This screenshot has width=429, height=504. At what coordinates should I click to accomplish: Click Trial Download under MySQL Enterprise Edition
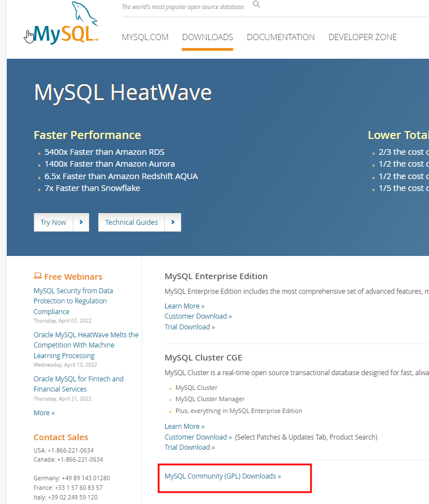point(190,327)
